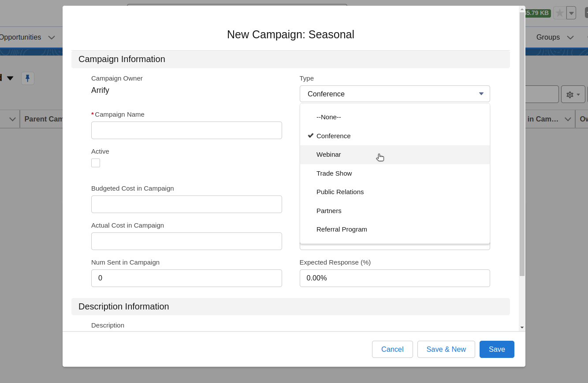Open the Opportunities tab
Screen dimensions: 588x383
(x=20, y=37)
